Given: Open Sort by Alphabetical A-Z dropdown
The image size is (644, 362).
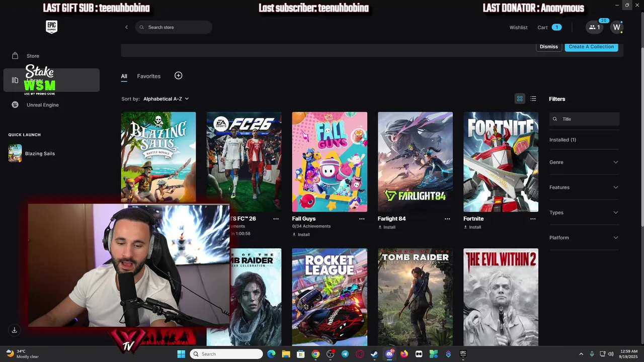Looking at the screenshot, I should pos(166,99).
